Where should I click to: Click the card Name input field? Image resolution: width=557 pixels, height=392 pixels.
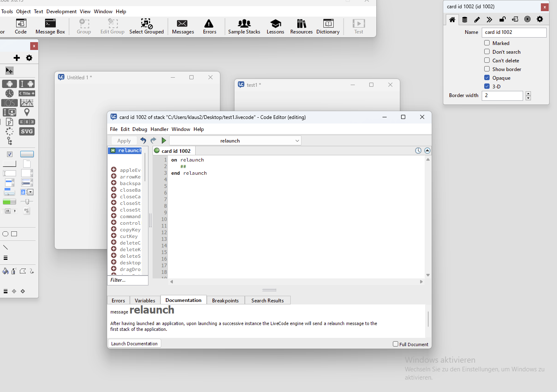click(514, 32)
